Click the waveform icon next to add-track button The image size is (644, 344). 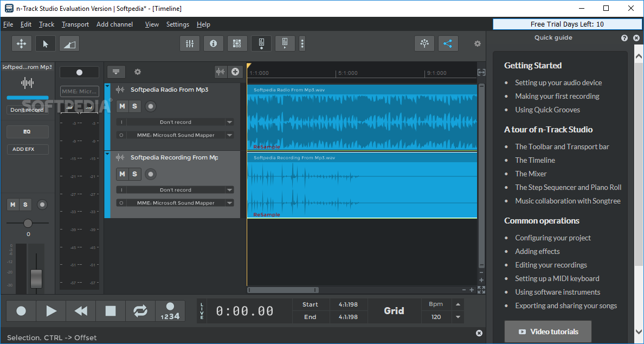(221, 72)
